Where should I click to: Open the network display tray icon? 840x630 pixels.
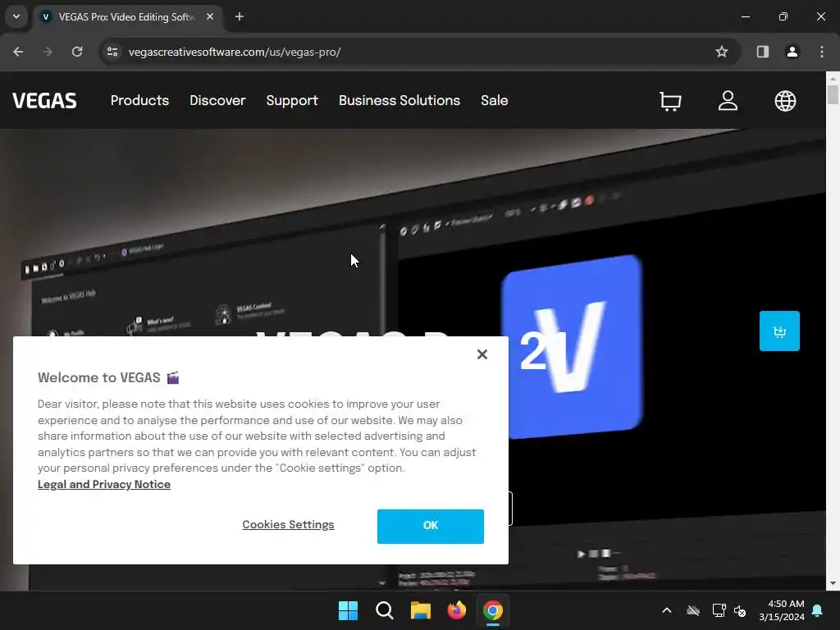click(719, 610)
